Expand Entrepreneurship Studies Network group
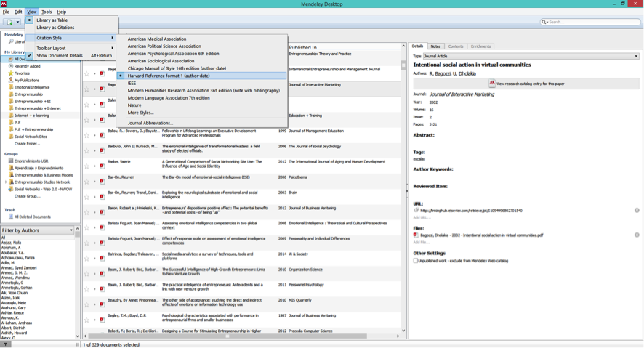Viewport: 644px width, 348px height. coord(6,182)
